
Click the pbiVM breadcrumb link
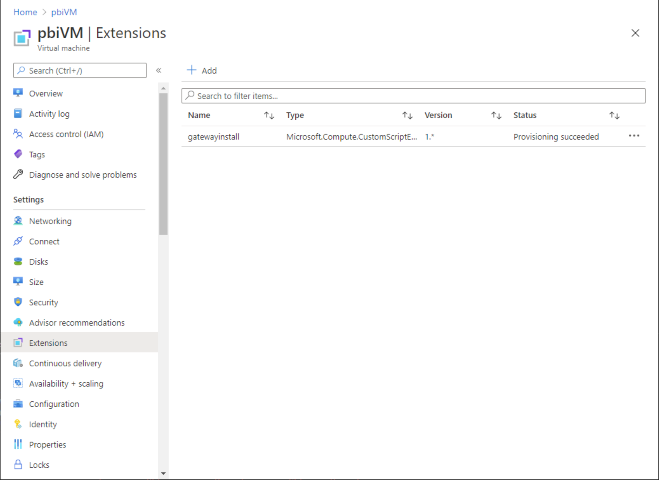coord(64,12)
